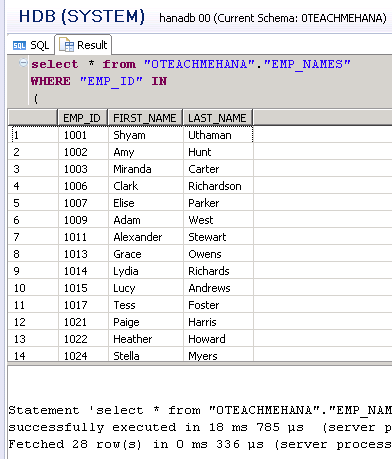Click the LAST_NAME column header

click(x=217, y=118)
